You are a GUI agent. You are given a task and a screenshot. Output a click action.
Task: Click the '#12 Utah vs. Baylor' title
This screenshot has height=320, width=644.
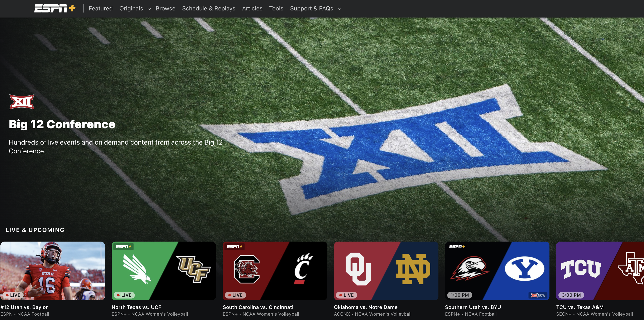pyautogui.click(x=24, y=307)
